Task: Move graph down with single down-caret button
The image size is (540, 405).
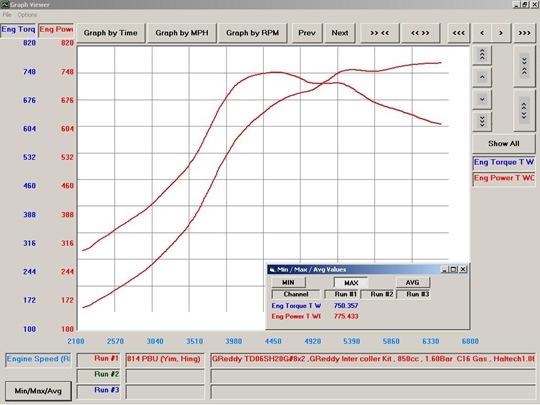Action: point(482,100)
